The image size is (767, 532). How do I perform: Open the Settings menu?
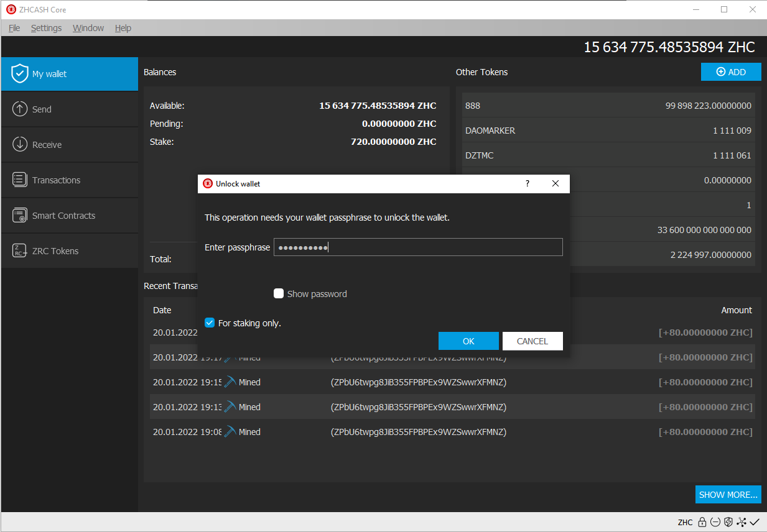(47, 28)
